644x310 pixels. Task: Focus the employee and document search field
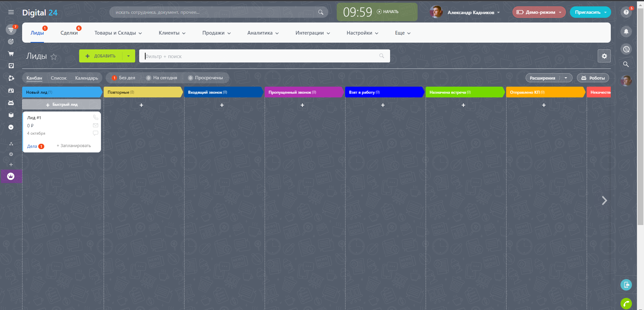pyautogui.click(x=219, y=12)
